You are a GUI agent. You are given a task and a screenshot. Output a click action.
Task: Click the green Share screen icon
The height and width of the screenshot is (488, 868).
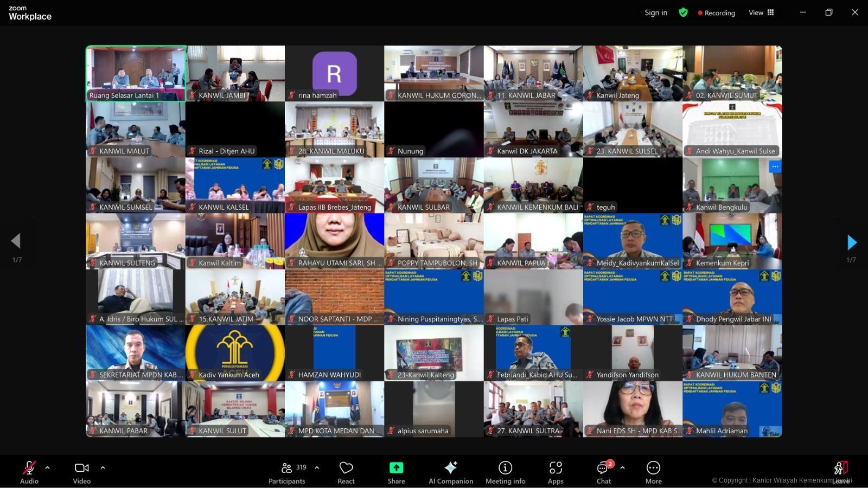click(x=396, y=468)
